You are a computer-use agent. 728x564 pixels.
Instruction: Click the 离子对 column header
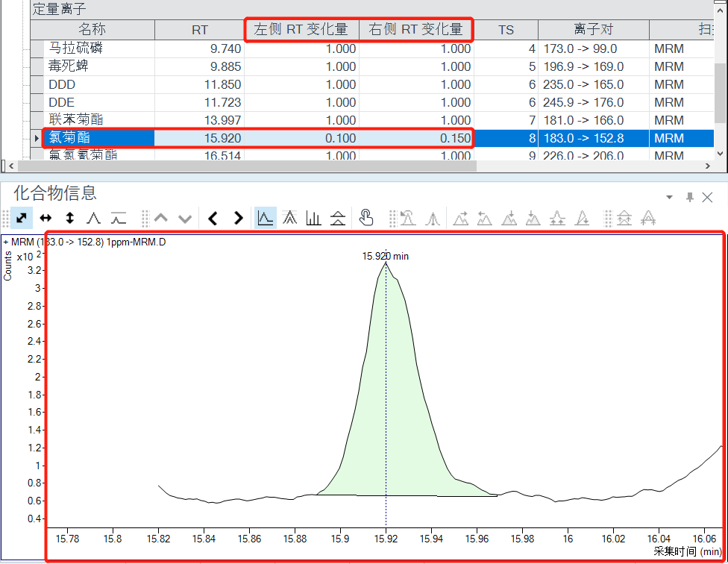[x=593, y=30]
